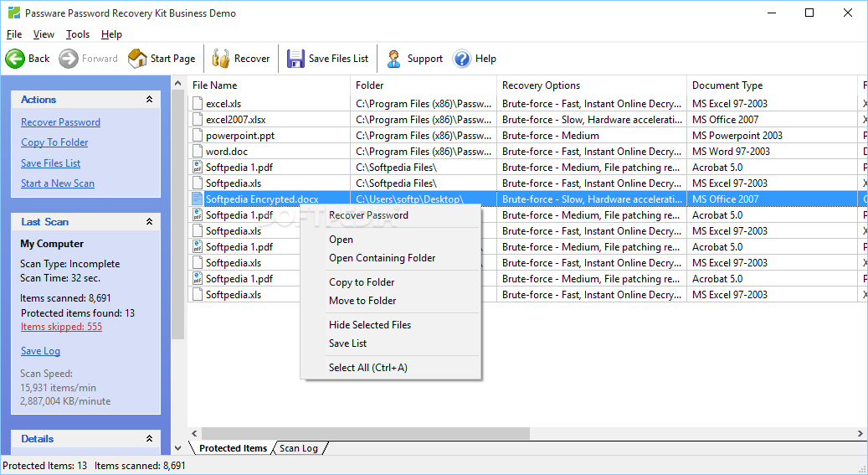Viewport: 868px width, 475px height.
Task: Click the Copy To Folder link
Action: (54, 142)
